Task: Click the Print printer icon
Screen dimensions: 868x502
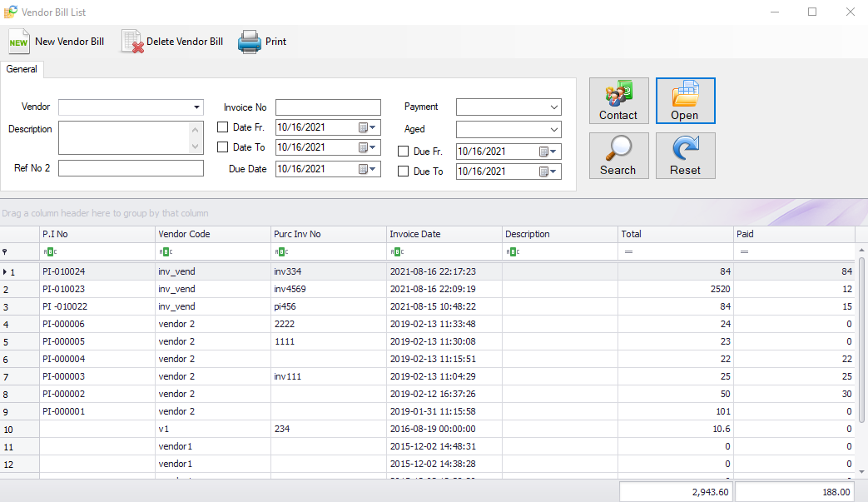Action: point(250,42)
